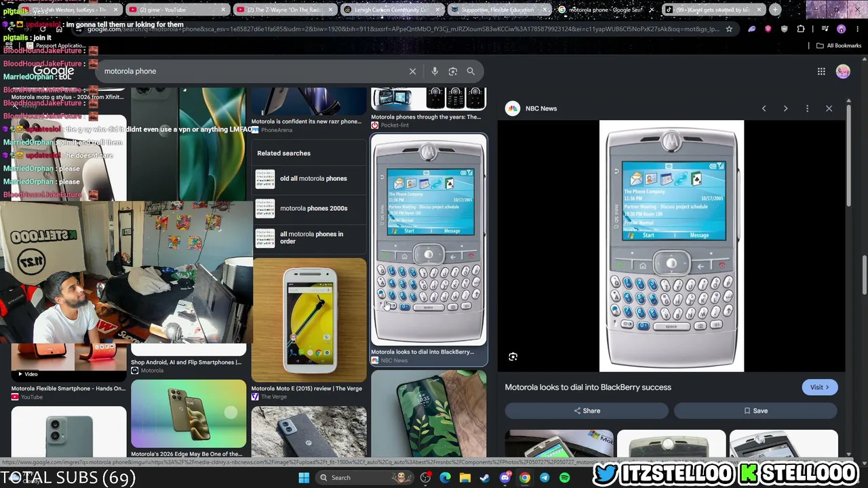Select 'old all motorola phones' related search
868x488 pixels.
tap(309, 179)
